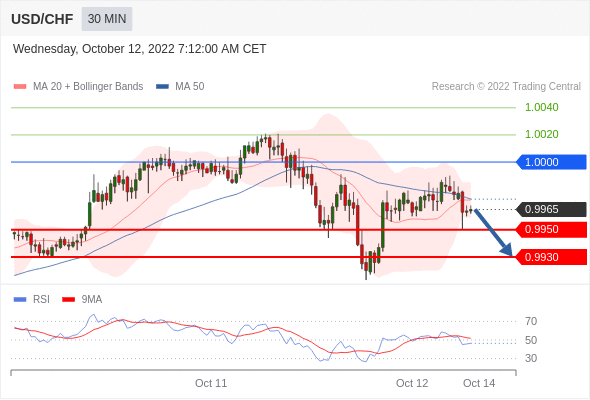Click the Oct 12 date axis label
Screen dimensions: 590x400
pyautogui.click(x=412, y=383)
